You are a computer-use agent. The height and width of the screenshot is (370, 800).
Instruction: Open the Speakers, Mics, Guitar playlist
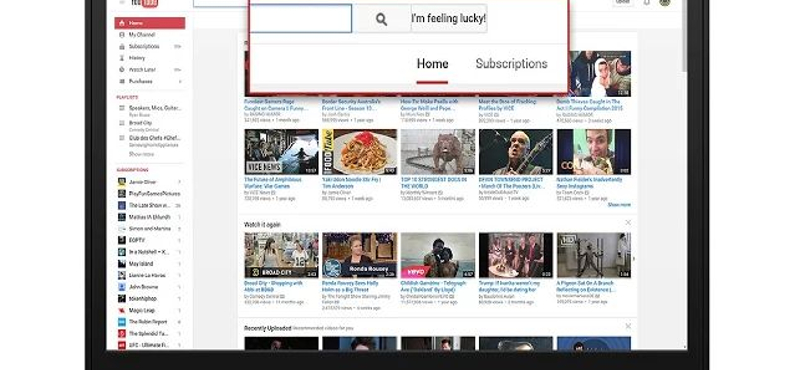pyautogui.click(x=155, y=108)
